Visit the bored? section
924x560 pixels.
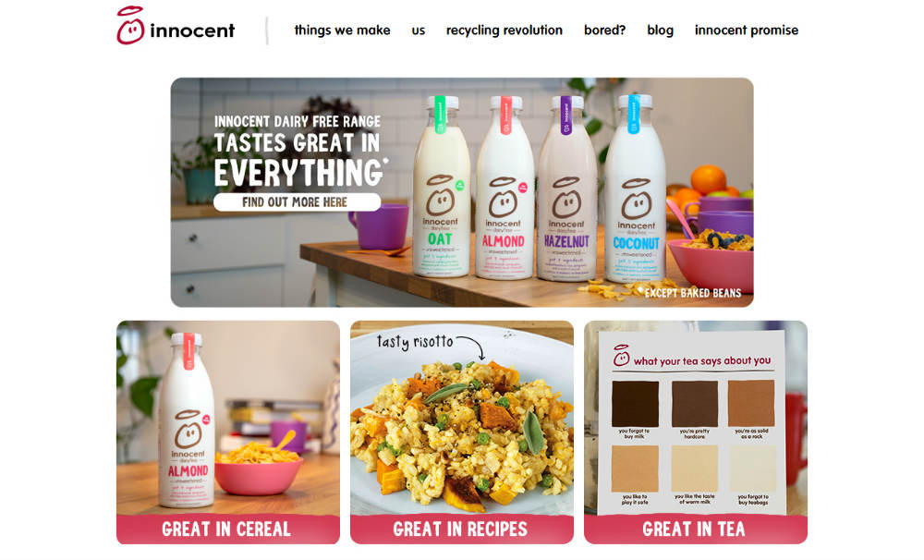(604, 30)
